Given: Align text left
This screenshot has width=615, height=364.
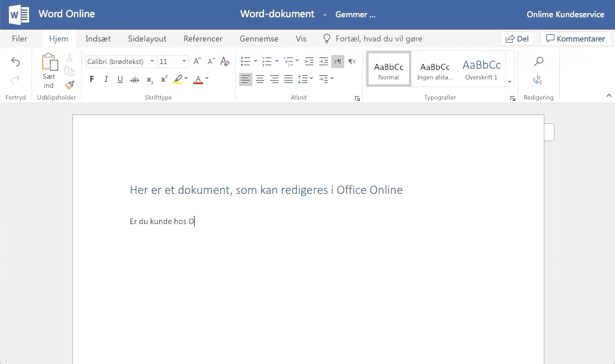Looking at the screenshot, I should pyautogui.click(x=246, y=79).
